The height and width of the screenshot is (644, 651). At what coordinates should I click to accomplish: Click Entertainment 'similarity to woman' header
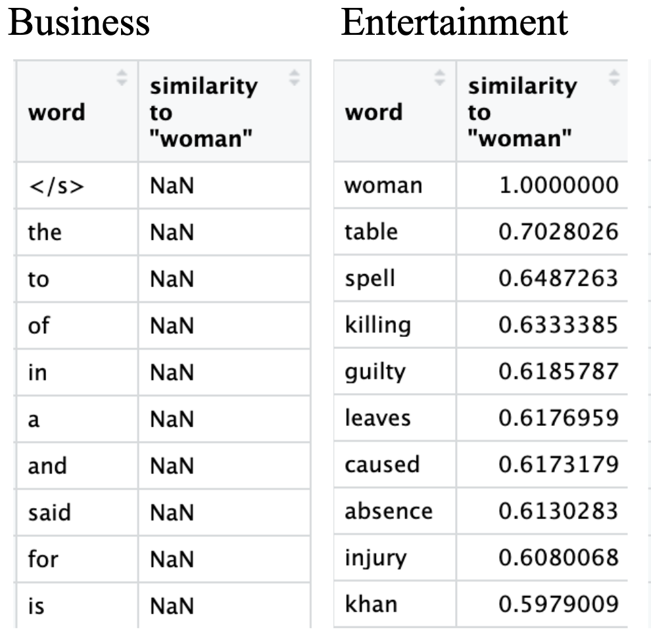pos(519,112)
